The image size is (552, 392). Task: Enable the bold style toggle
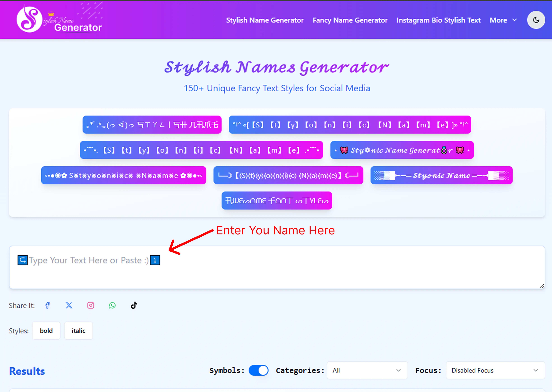click(46, 331)
